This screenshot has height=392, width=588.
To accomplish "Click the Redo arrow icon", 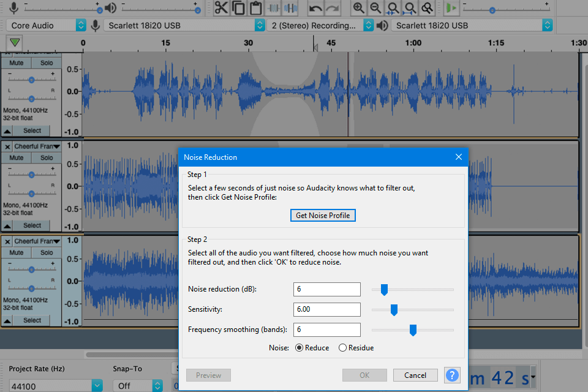I will [332, 7].
